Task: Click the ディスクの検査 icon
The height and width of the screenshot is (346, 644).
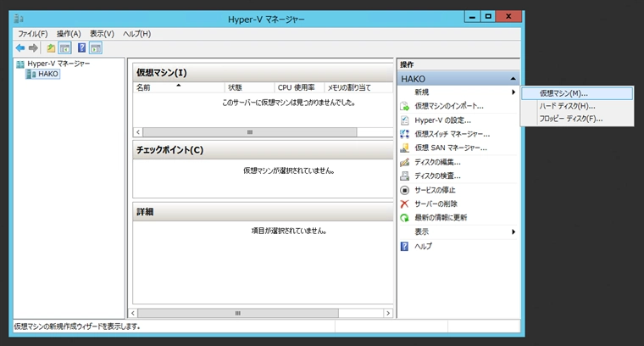Action: [x=404, y=176]
